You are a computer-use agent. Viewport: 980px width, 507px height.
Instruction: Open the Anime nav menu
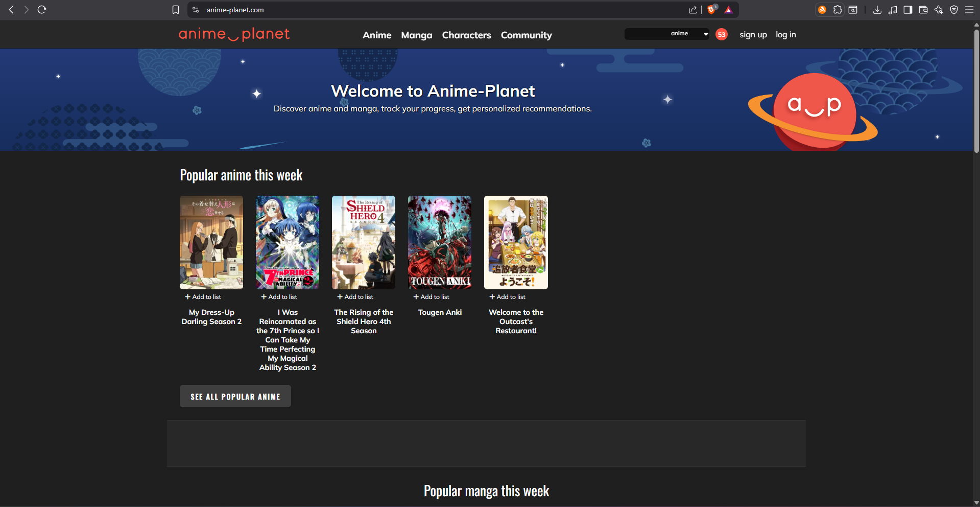377,35
